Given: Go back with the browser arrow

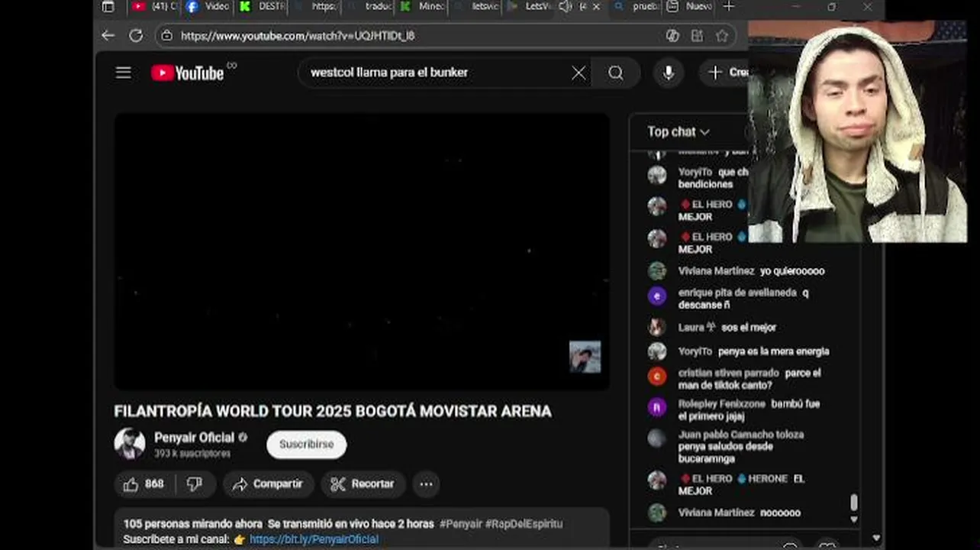Looking at the screenshot, I should (108, 35).
